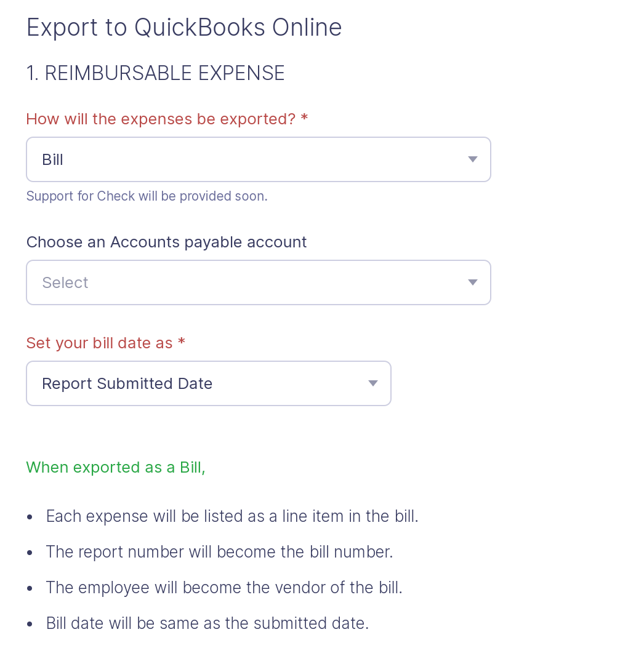Click the bill date bullet point
Viewport: 628px width, 672px height.
(207, 623)
